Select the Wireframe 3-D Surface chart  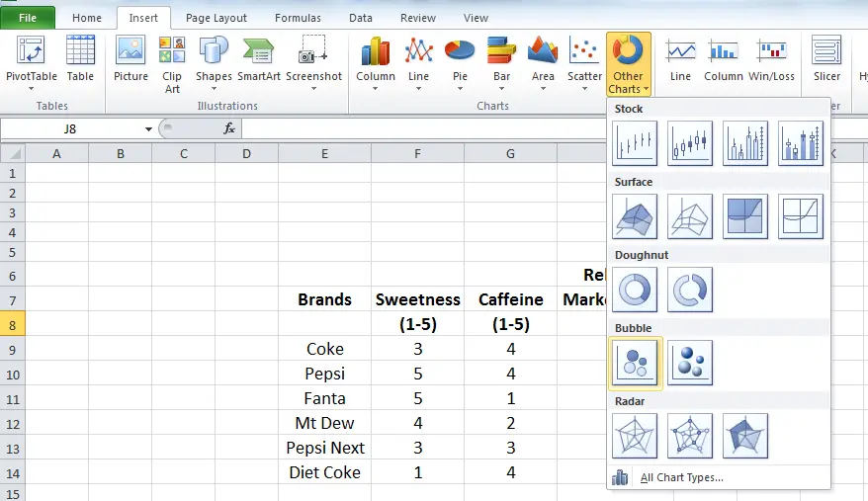pos(690,216)
